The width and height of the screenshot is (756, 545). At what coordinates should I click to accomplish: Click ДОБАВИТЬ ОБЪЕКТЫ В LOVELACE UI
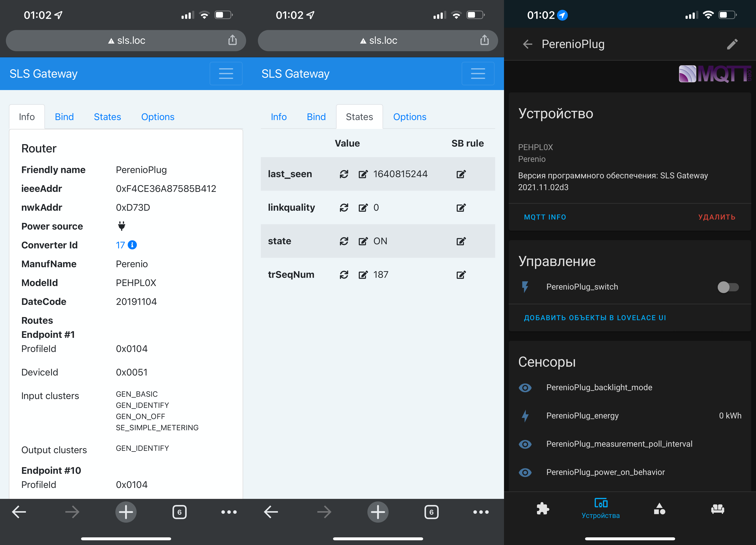[x=595, y=317]
